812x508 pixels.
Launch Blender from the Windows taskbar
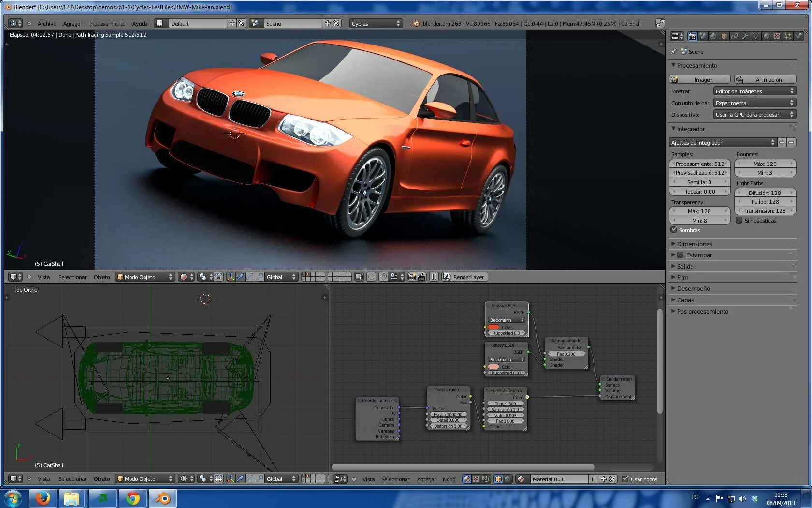click(162, 498)
